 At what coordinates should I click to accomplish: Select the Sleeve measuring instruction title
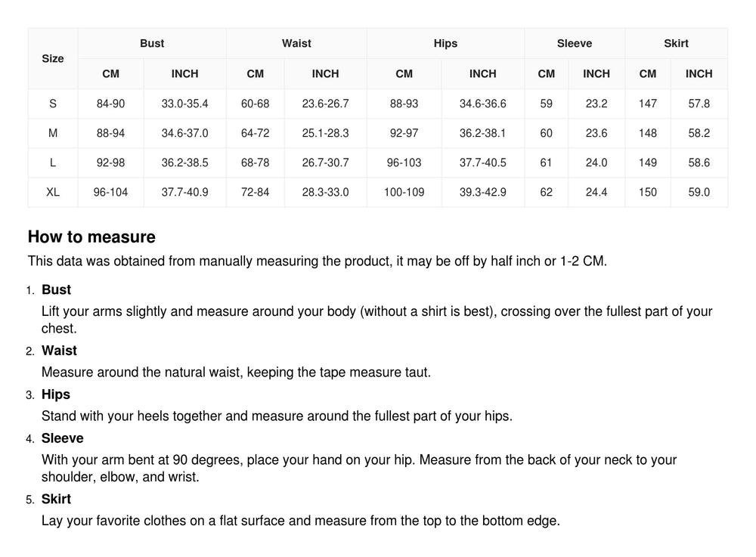tap(62, 438)
